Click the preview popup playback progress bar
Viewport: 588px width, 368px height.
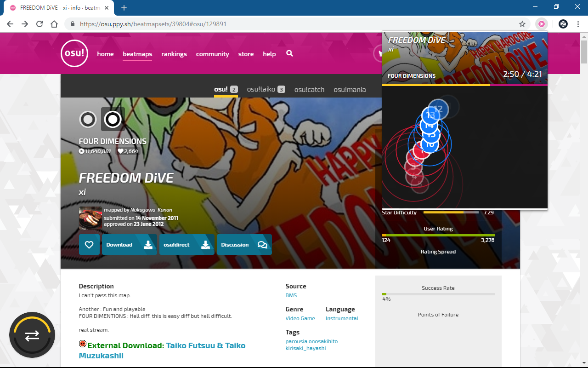465,85
